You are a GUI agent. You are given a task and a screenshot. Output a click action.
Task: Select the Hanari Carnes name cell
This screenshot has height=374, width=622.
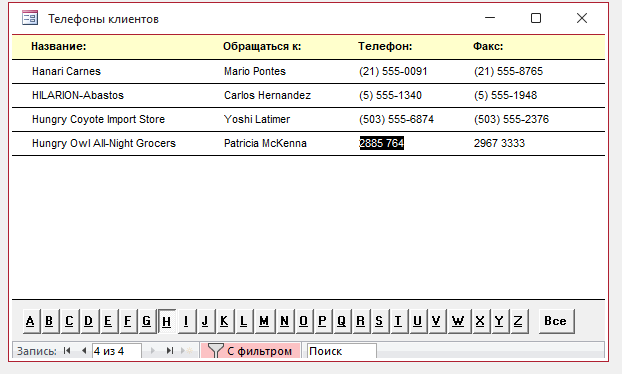tap(66, 71)
